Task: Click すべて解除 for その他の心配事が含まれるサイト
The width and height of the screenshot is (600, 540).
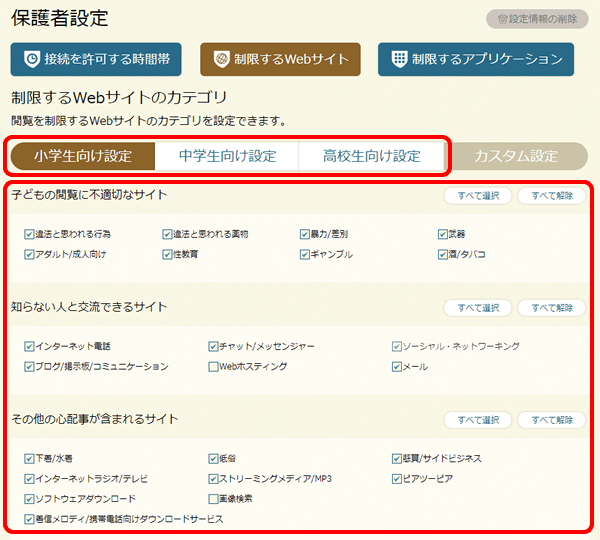Action: [x=552, y=420]
